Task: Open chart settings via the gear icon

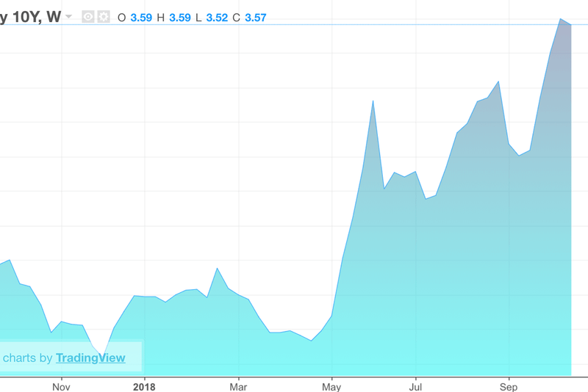Action: (103, 17)
